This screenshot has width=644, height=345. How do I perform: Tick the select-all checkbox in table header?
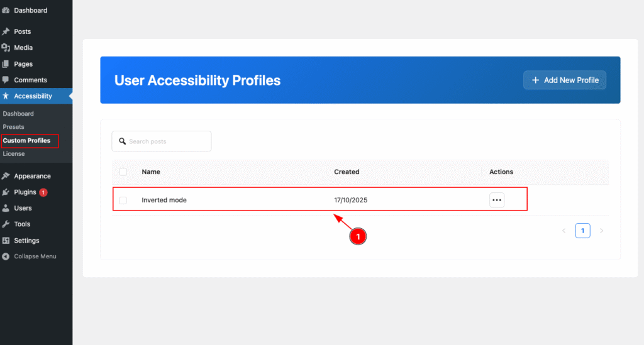123,172
